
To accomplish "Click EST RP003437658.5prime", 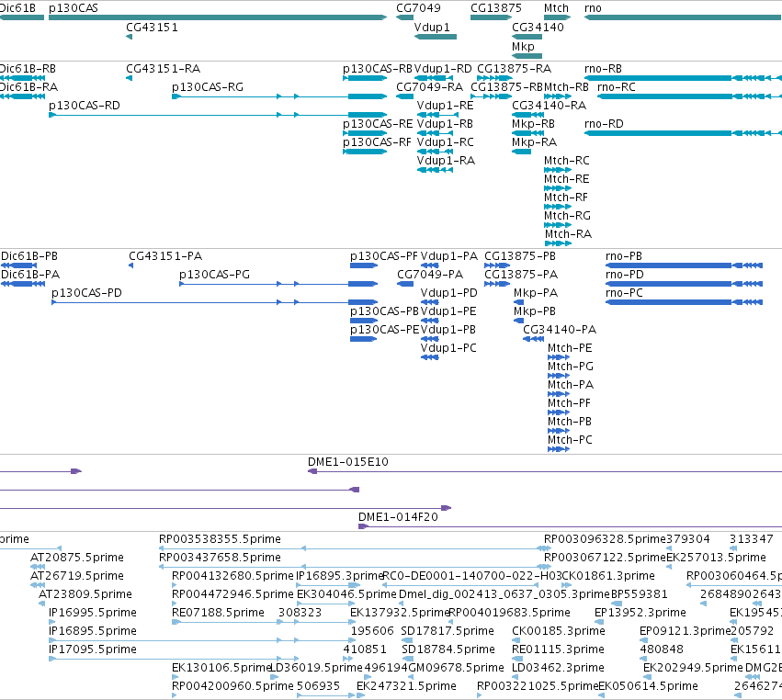I will [220, 558].
